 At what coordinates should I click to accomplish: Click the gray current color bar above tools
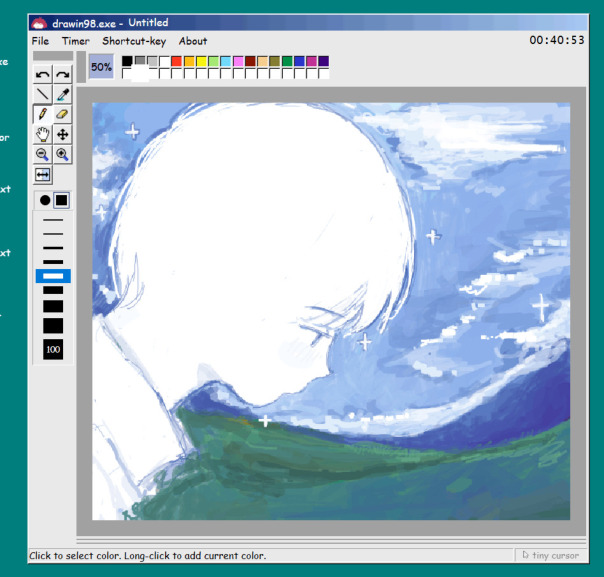53,56
